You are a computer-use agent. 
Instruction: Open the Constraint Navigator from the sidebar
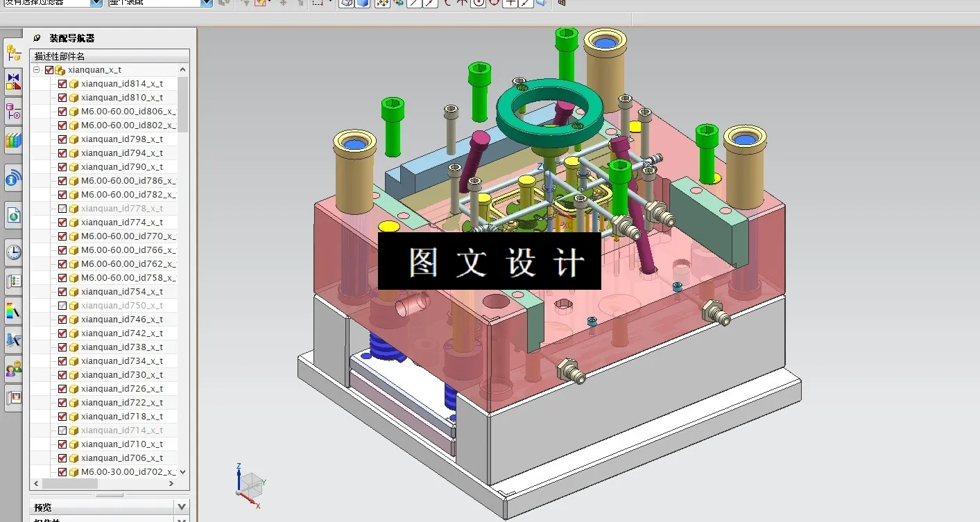pyautogui.click(x=12, y=82)
